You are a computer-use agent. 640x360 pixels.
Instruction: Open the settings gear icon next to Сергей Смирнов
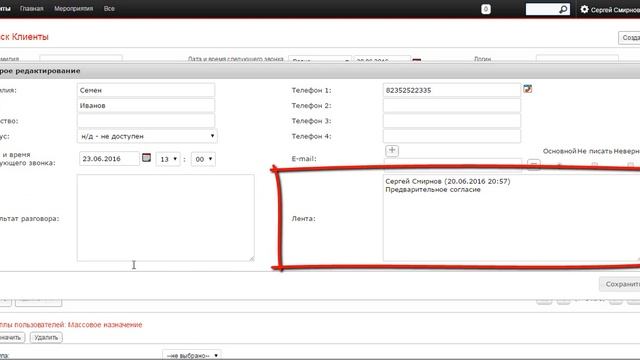coord(584,9)
